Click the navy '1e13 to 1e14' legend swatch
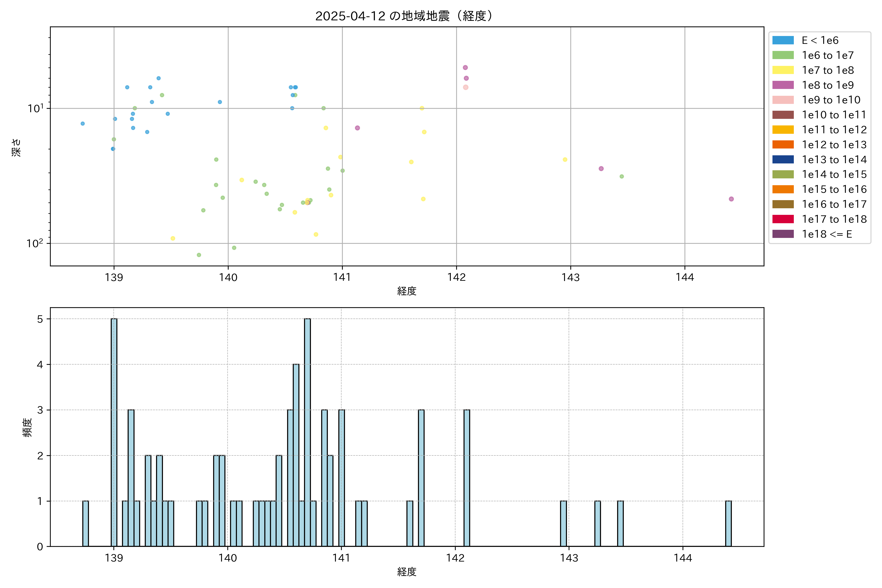The width and height of the screenshot is (882, 588). click(x=783, y=160)
